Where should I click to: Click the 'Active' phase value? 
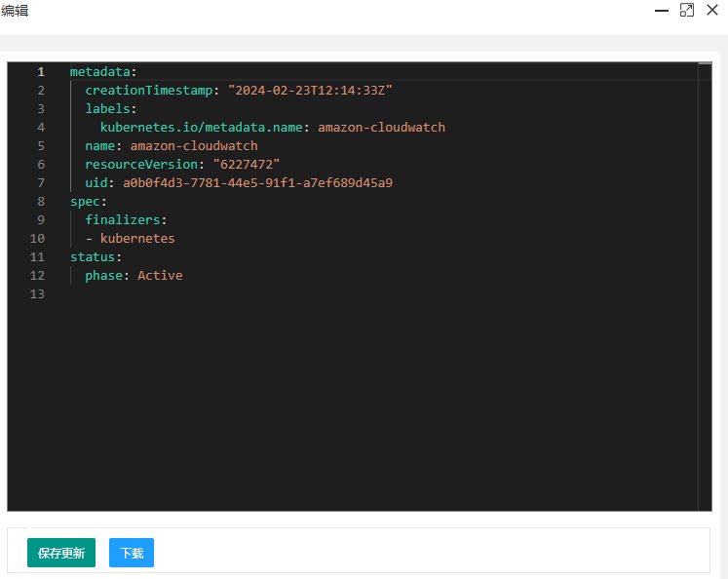point(160,276)
